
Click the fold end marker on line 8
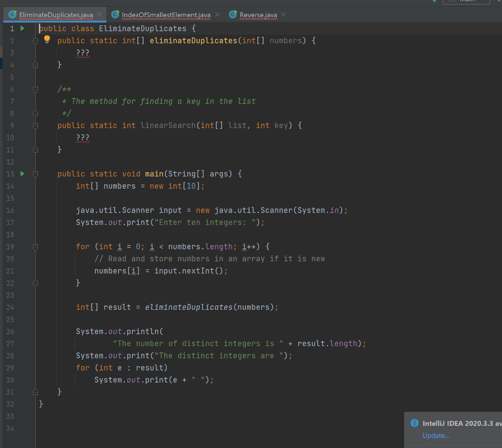(35, 113)
